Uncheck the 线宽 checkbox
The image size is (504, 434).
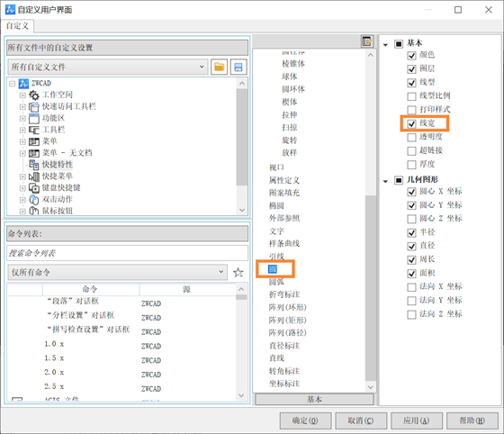[x=411, y=123]
